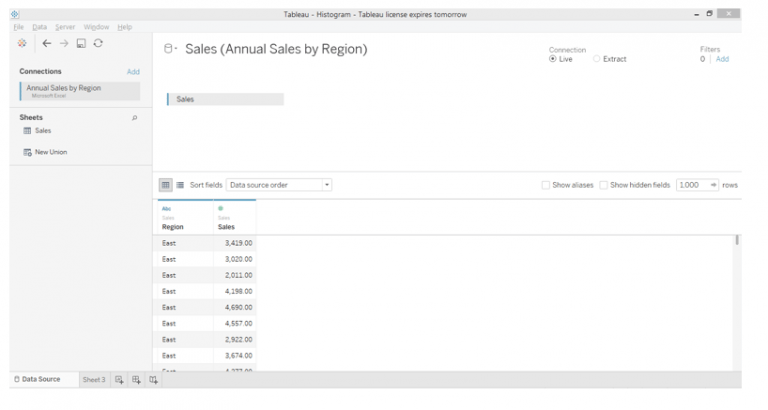Select the Live connection option
This screenshot has height=410, width=768.
(x=554, y=59)
